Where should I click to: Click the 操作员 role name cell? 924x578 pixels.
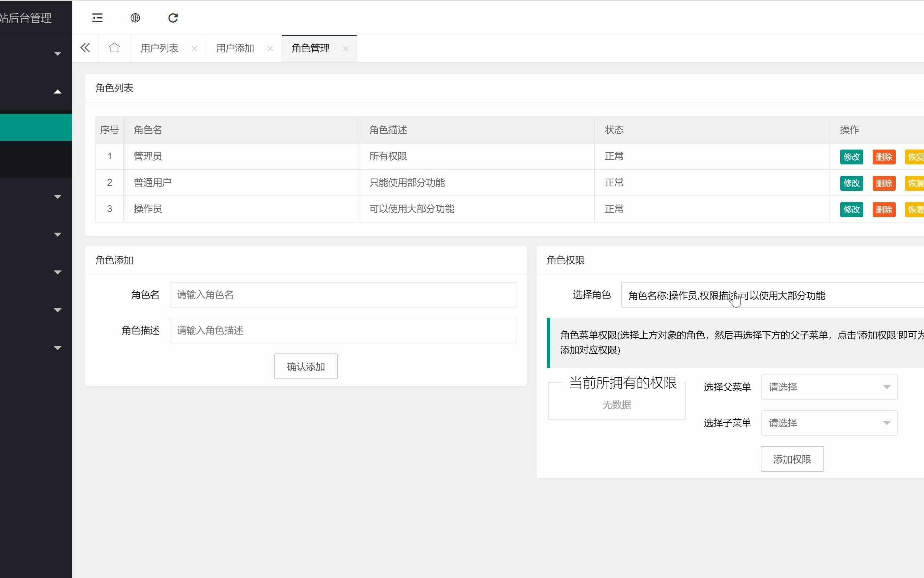coord(241,209)
